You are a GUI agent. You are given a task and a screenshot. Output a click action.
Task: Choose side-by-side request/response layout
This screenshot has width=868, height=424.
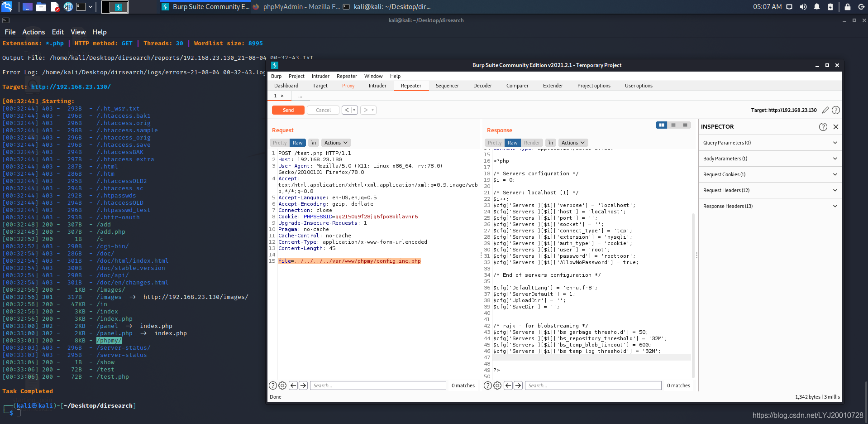[x=662, y=125]
